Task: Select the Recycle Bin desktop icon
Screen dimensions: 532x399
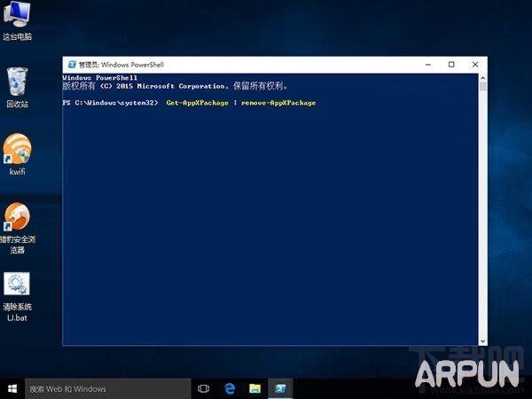Action: pos(17,88)
